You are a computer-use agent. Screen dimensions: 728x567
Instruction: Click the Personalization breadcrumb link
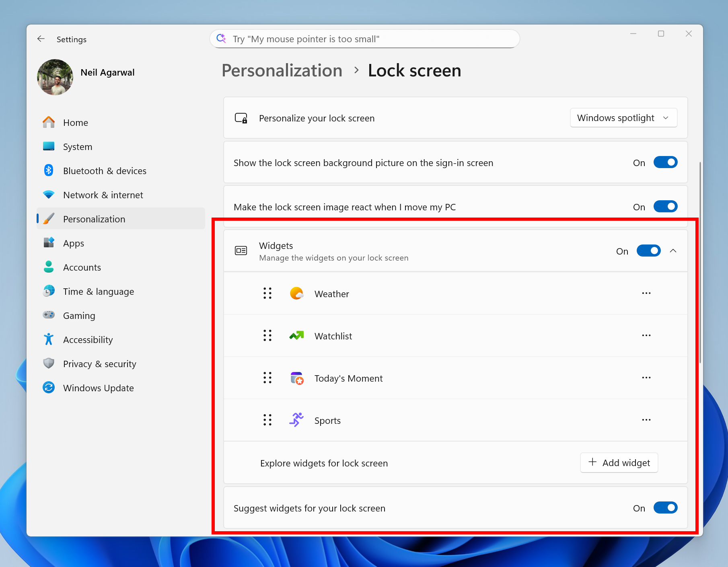click(x=282, y=70)
